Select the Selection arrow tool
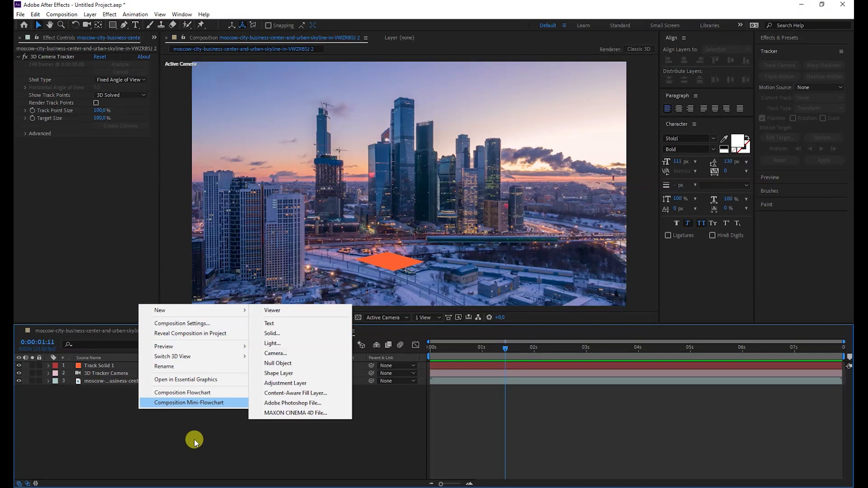 38,25
